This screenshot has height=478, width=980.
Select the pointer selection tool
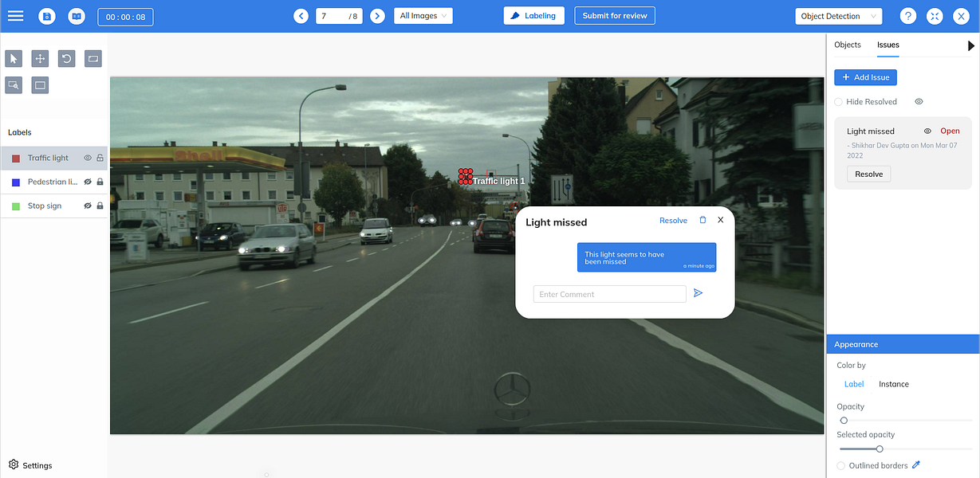(x=14, y=58)
